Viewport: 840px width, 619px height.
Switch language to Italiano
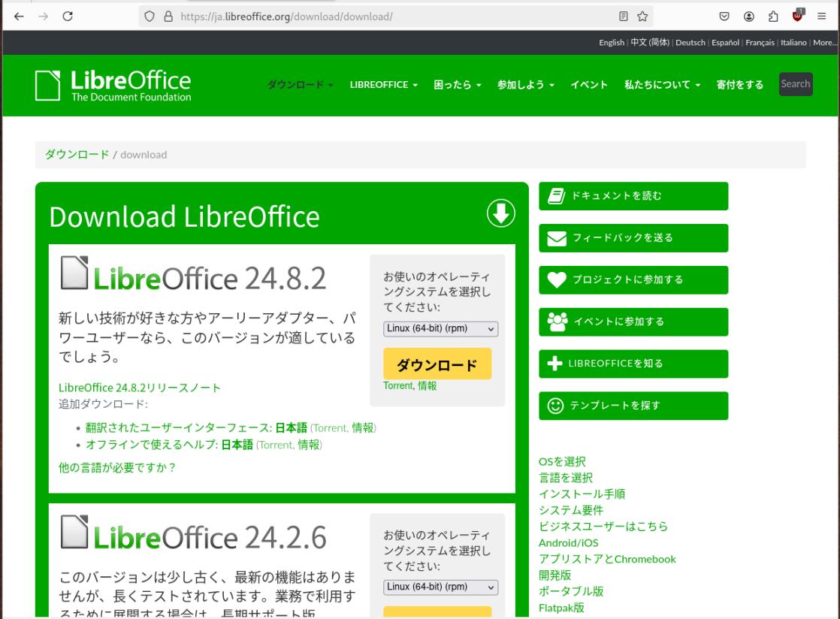tap(793, 43)
